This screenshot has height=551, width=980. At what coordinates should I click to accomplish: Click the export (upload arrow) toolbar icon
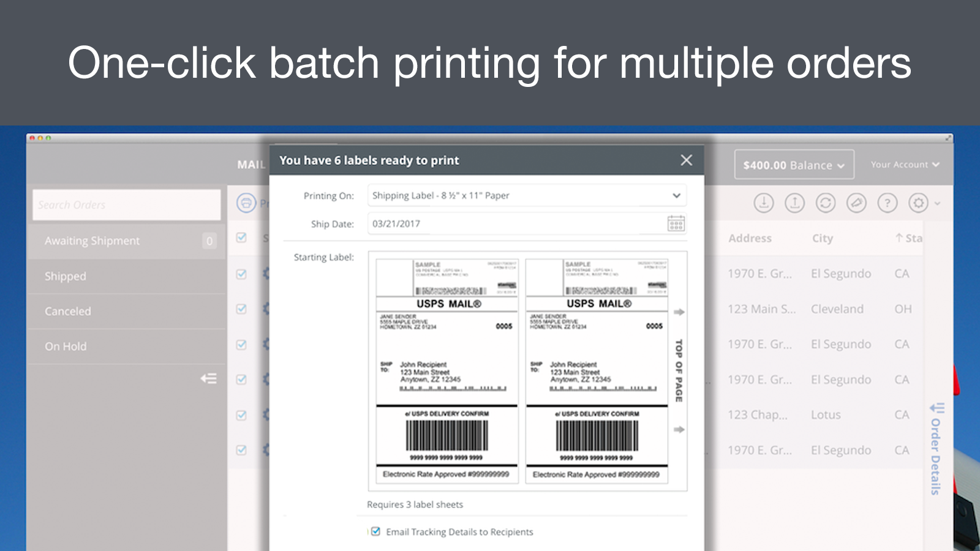794,203
